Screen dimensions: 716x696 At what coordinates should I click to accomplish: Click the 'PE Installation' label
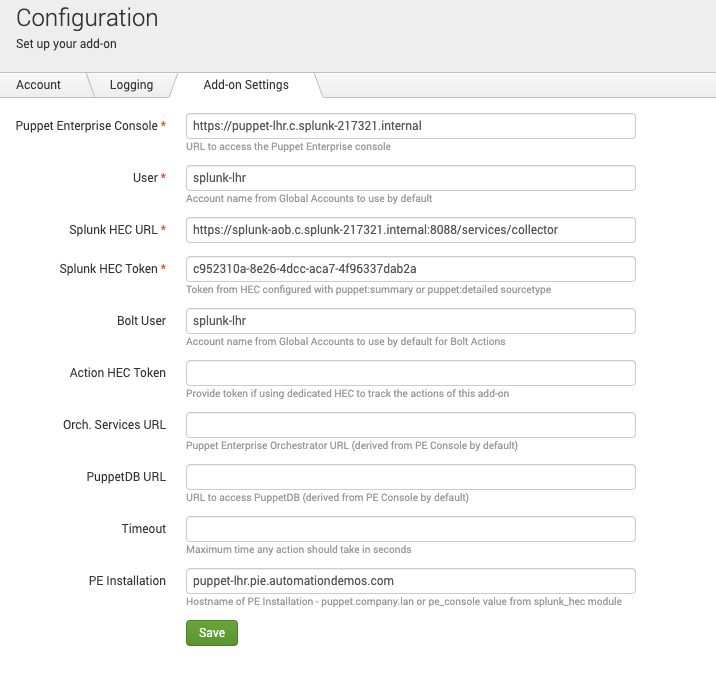[127, 581]
